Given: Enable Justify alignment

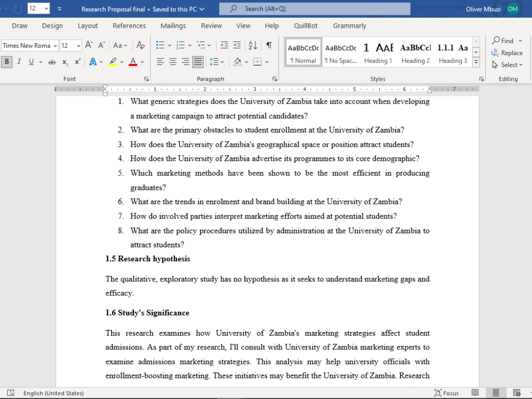Looking at the screenshot, I should (198, 62).
